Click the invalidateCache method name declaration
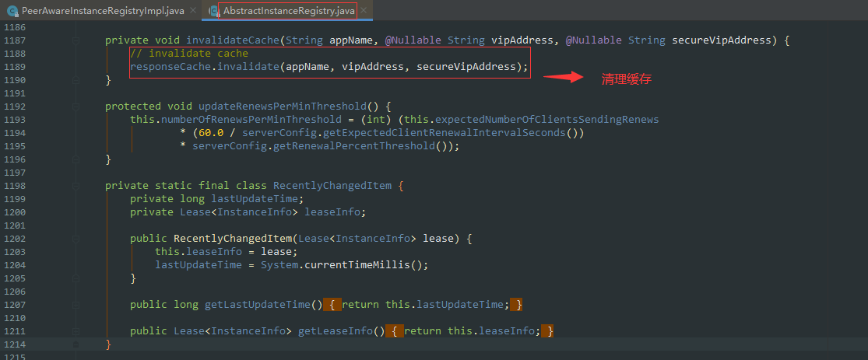The width and height of the screenshot is (868, 360). (x=233, y=40)
